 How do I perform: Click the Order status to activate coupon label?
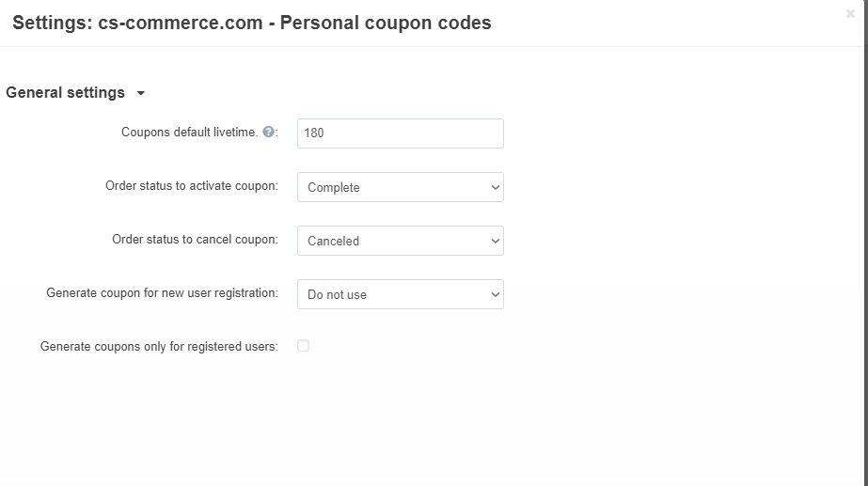191,186
